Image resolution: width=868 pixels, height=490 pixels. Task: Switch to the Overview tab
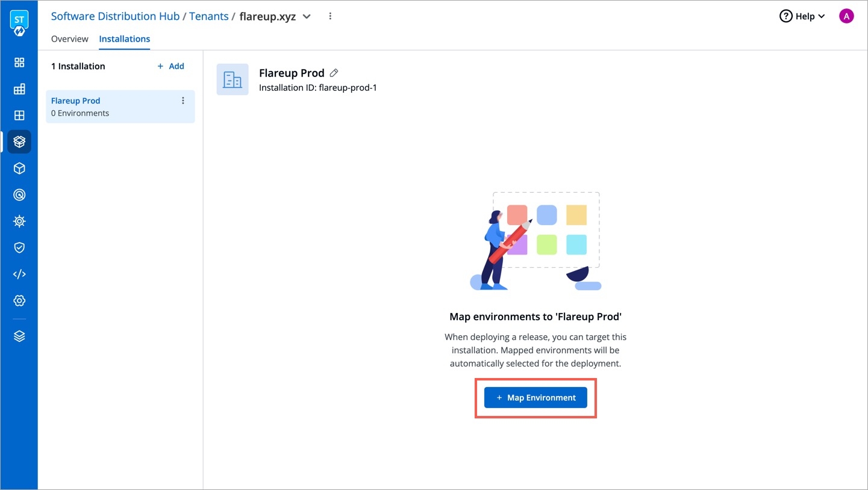coord(70,39)
